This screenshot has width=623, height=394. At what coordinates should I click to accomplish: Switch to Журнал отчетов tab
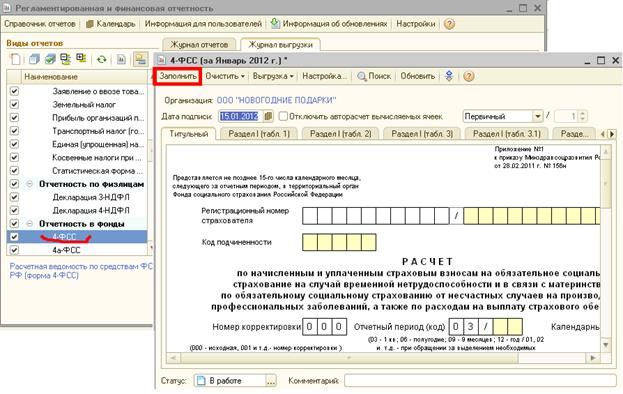[x=199, y=44]
